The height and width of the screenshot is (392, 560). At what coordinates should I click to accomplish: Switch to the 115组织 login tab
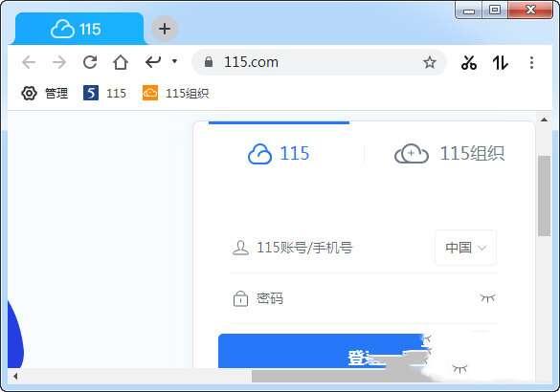tap(449, 154)
